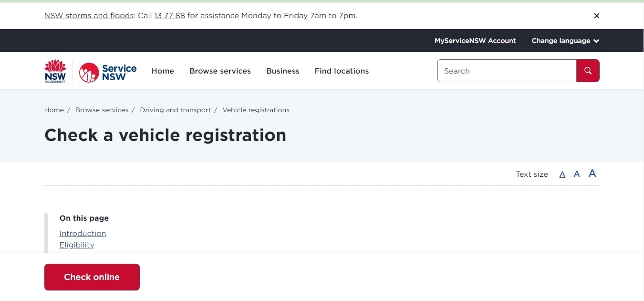Jump to the Eligibility section link

click(77, 245)
